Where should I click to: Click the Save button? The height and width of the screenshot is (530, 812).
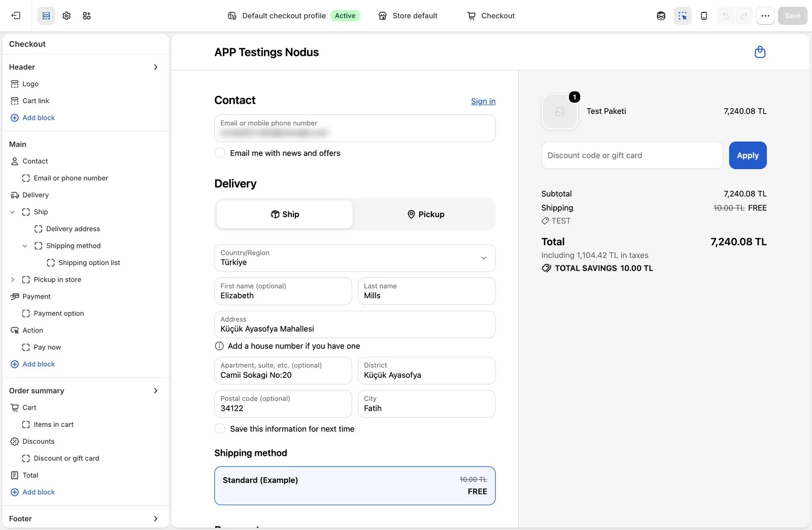[x=792, y=16]
